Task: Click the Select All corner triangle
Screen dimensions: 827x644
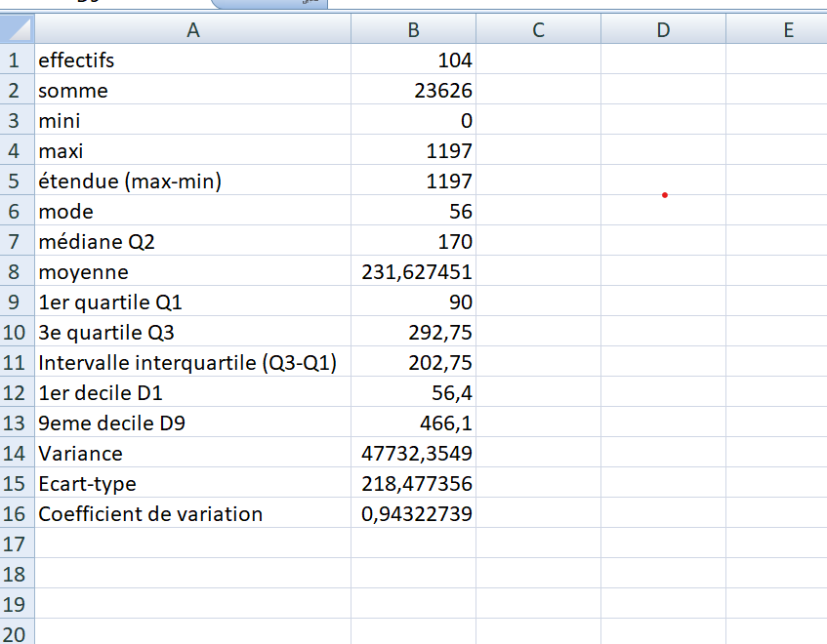Action: (17, 30)
